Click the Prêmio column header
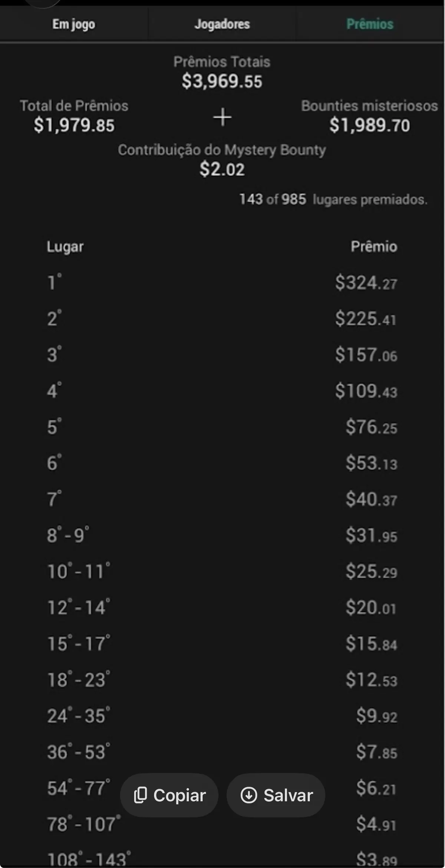Screen dimensions: 445x868 coord(374,246)
